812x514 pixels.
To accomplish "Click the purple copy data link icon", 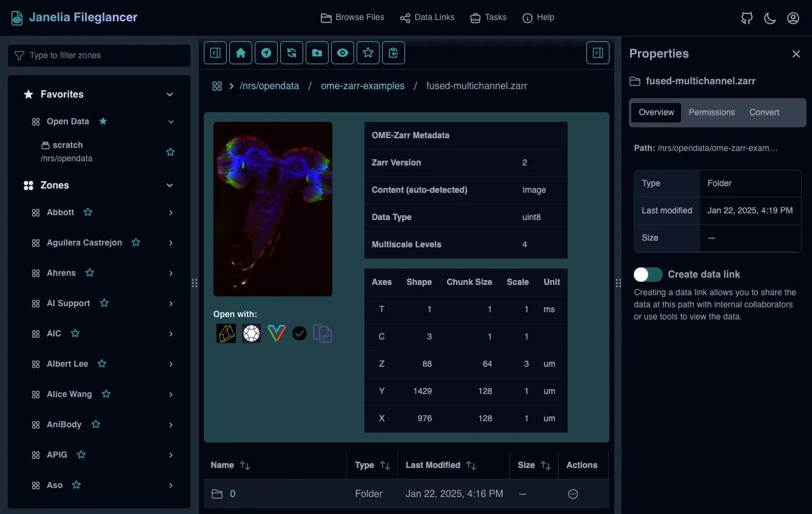I will click(323, 333).
